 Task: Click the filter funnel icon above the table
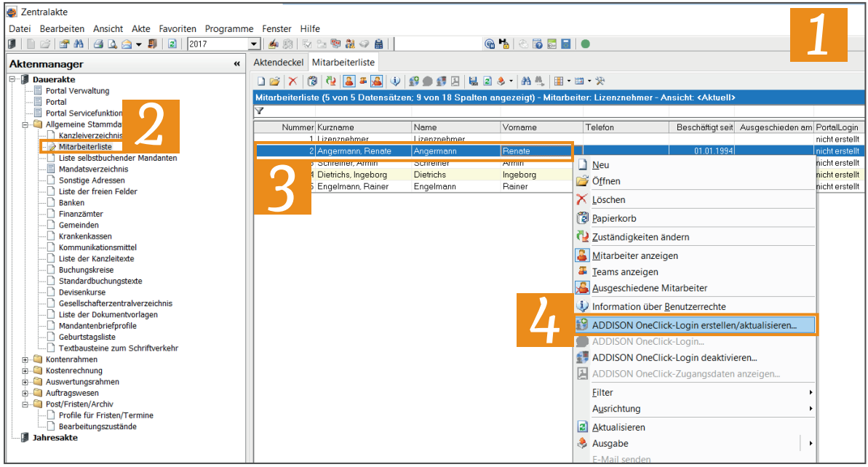pyautogui.click(x=258, y=111)
